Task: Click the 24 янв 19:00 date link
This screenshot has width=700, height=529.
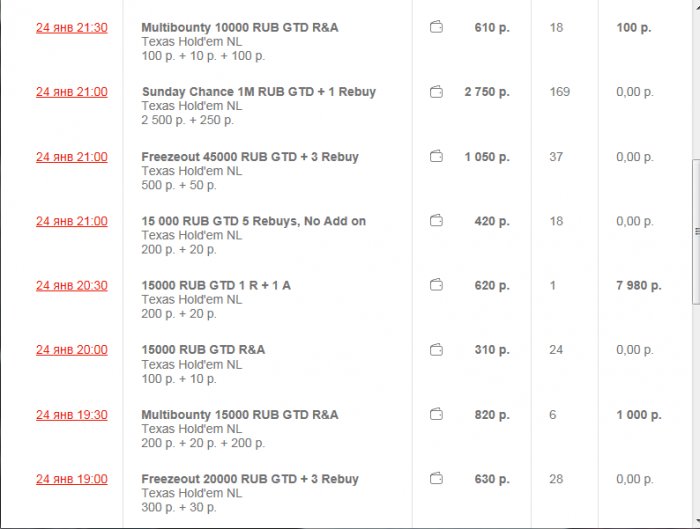Action: (71, 479)
